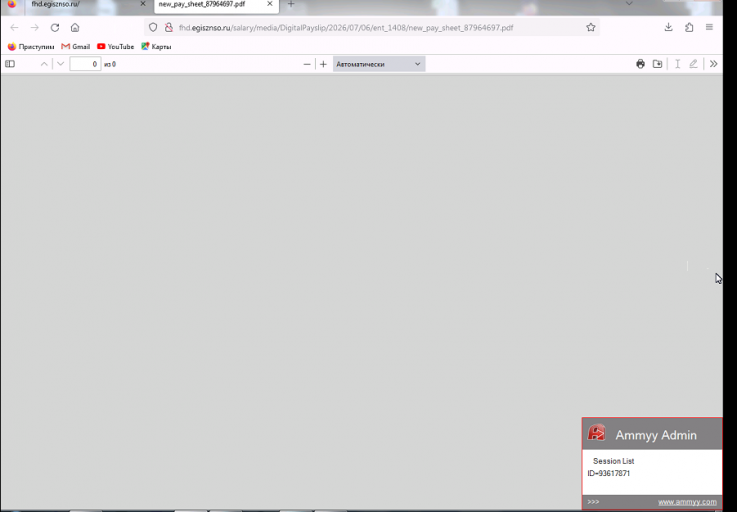The width and height of the screenshot is (737, 512).
Task: Zoom out the PDF document
Action: click(307, 64)
